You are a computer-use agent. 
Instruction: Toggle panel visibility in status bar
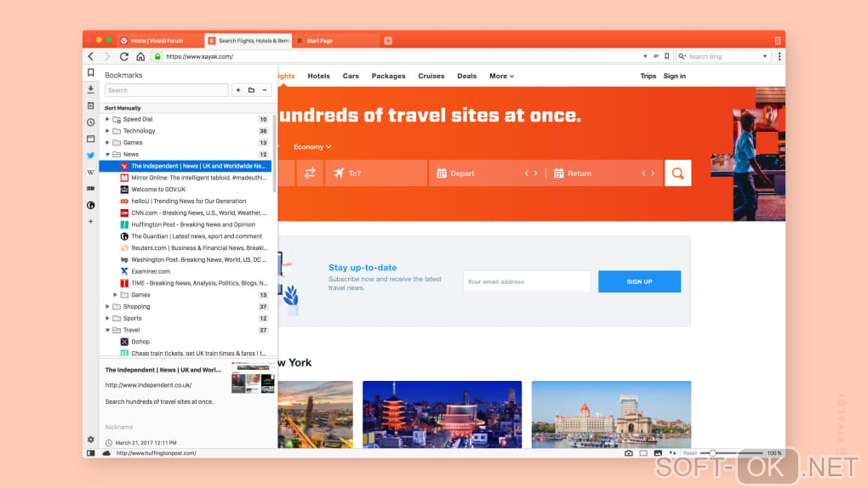tap(91, 453)
